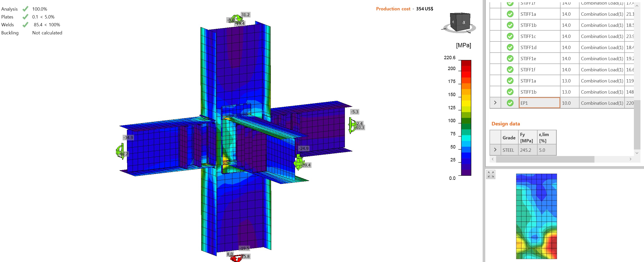Click the -34.9 load value label
Viewport: 644px width, 262px height.
(128, 138)
